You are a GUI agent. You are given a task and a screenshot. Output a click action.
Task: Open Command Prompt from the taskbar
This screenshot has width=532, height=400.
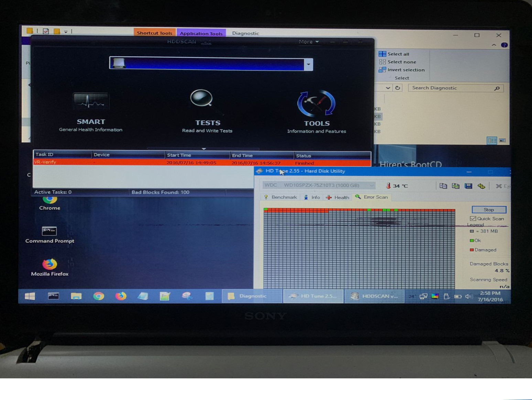pyautogui.click(x=53, y=296)
